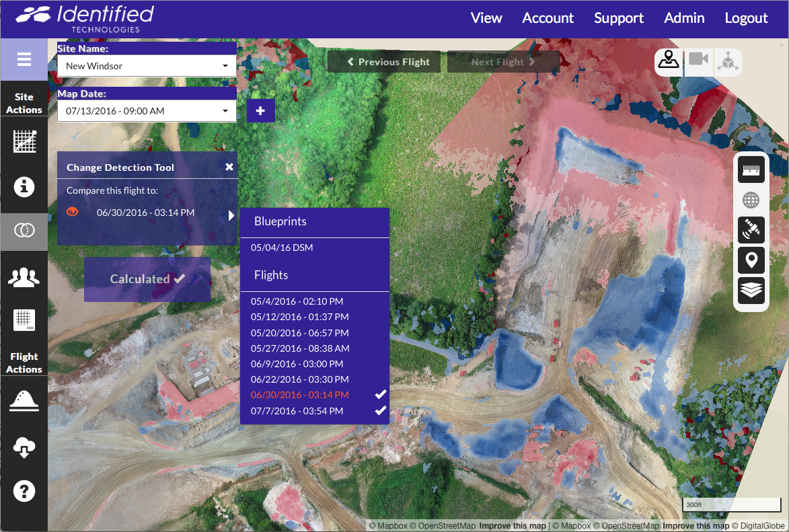Select the stockpile volume icon
Screen dimensions: 789x532
tap(24, 401)
